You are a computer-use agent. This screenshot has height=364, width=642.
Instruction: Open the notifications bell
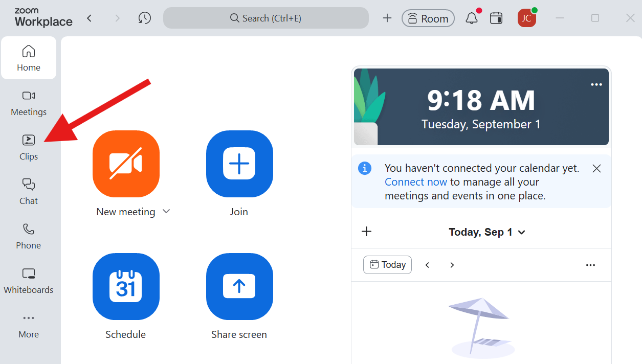coord(472,18)
